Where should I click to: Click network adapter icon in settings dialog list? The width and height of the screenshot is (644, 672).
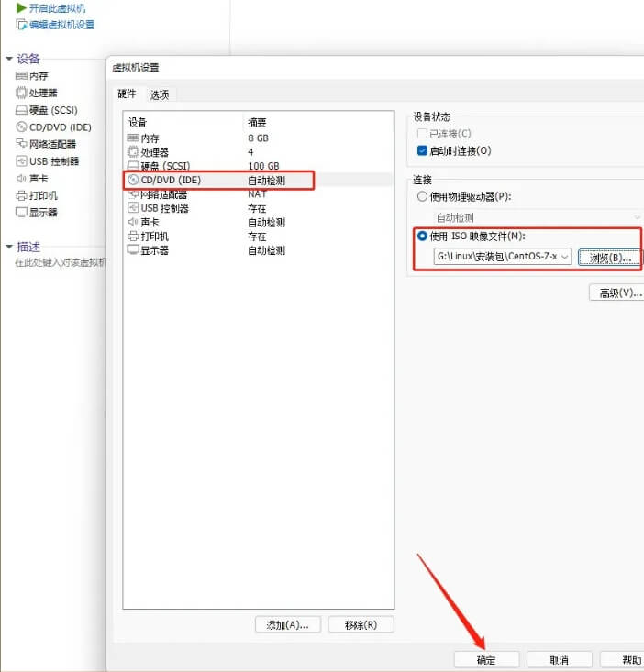[x=133, y=194]
